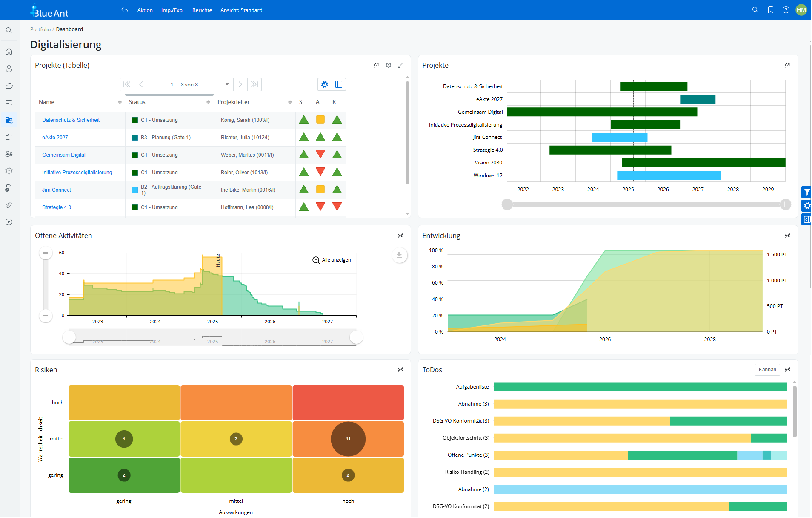Open the bookmarks icon in the top bar
Image resolution: width=812 pixels, height=518 pixels.
(x=770, y=9)
